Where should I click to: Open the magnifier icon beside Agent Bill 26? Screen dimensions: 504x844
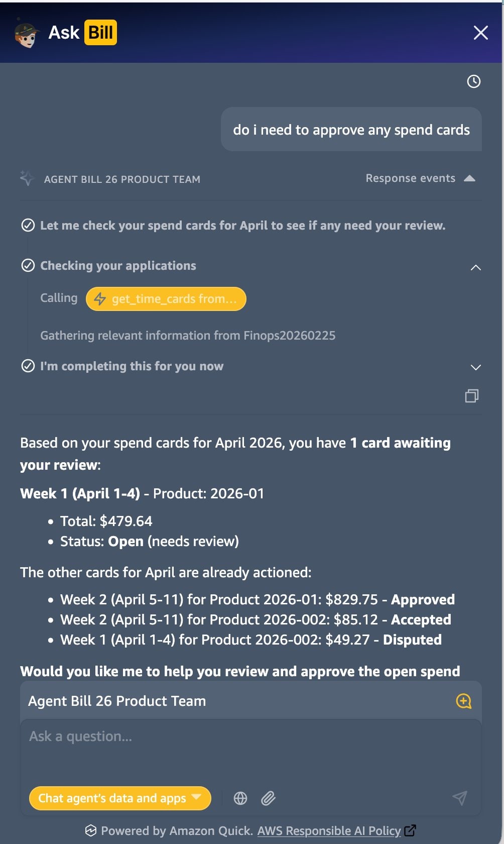[464, 700]
